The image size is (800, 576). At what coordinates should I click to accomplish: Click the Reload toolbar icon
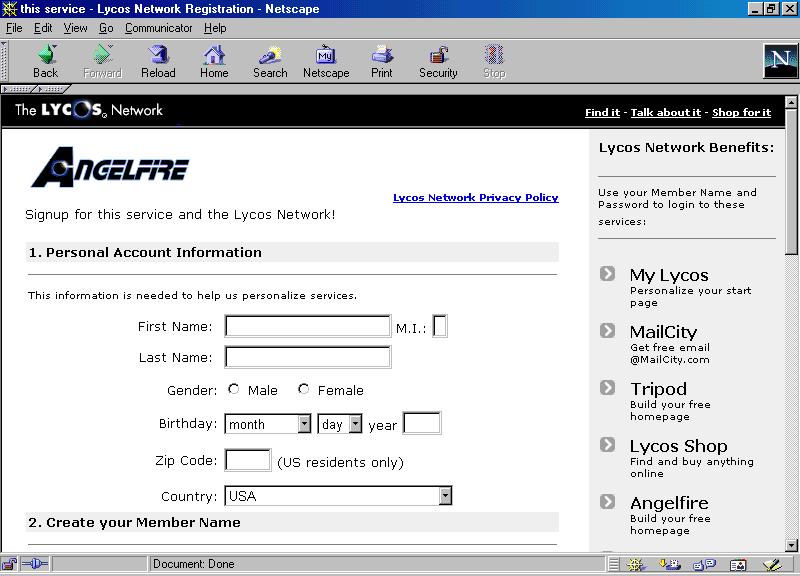(x=158, y=55)
